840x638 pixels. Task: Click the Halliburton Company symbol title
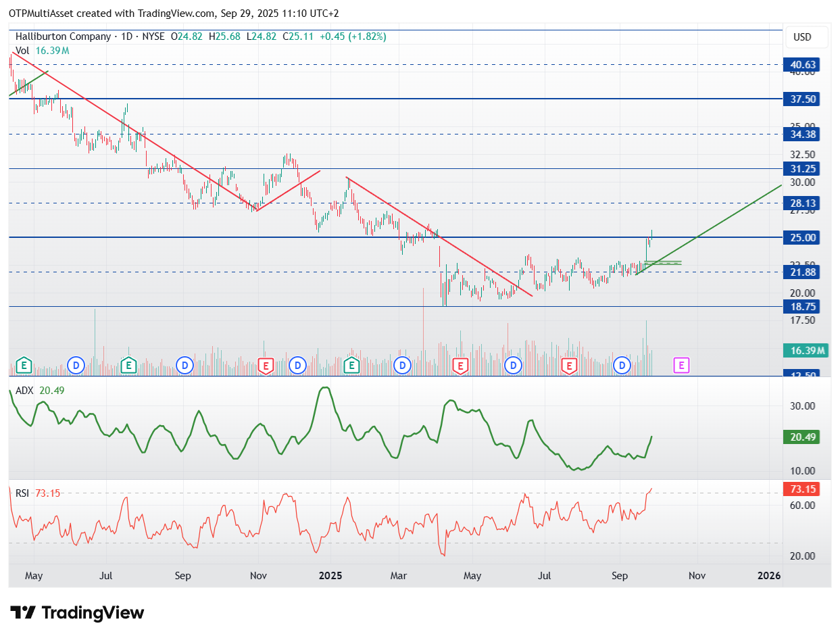point(63,36)
